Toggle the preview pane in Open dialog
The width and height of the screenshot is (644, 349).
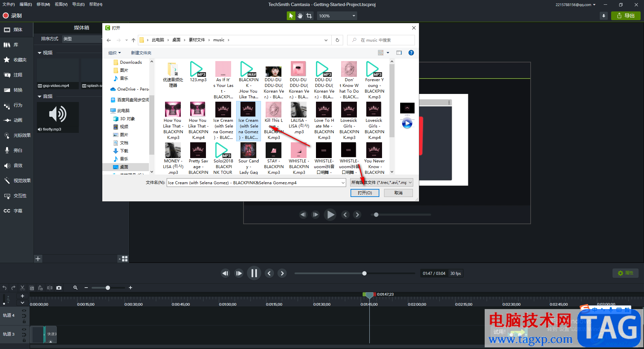click(399, 53)
